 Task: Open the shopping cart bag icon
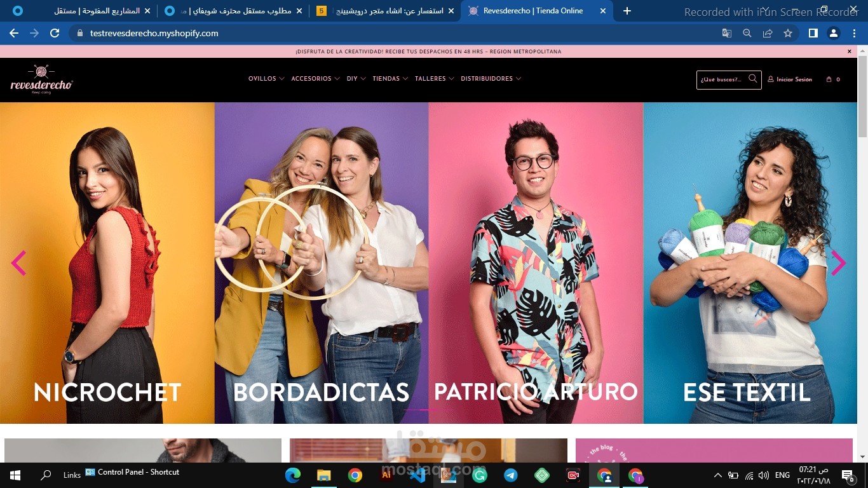click(829, 79)
